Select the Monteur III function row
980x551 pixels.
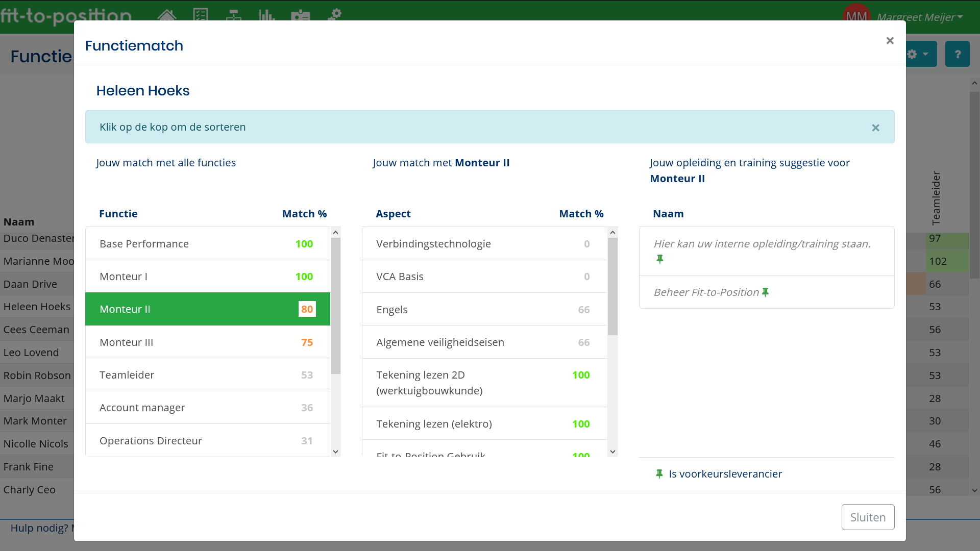click(208, 342)
